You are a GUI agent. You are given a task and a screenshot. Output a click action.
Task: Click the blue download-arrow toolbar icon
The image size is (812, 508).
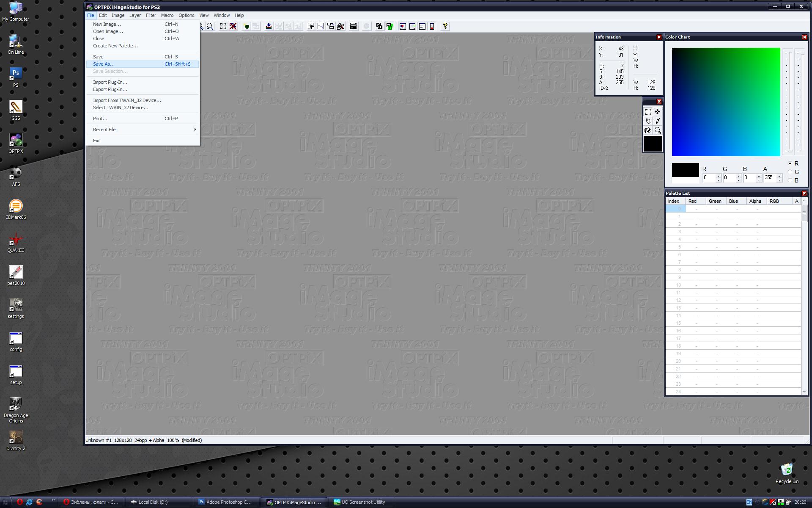click(269, 26)
